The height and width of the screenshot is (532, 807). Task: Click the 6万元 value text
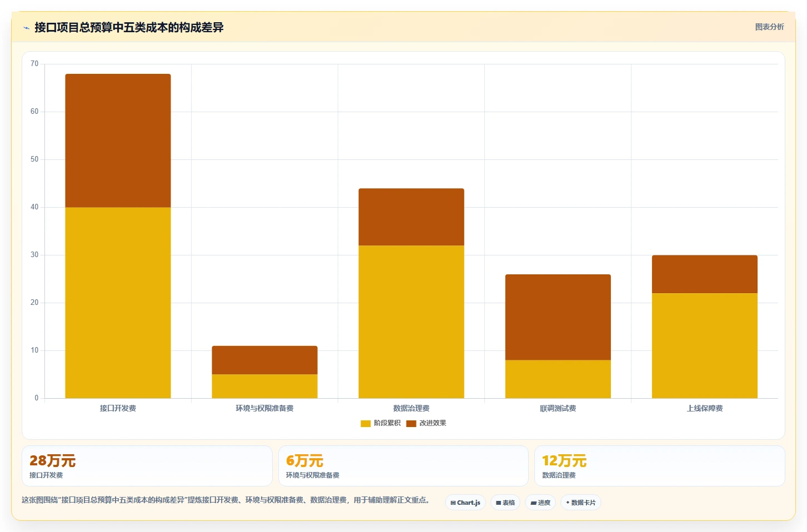click(304, 461)
